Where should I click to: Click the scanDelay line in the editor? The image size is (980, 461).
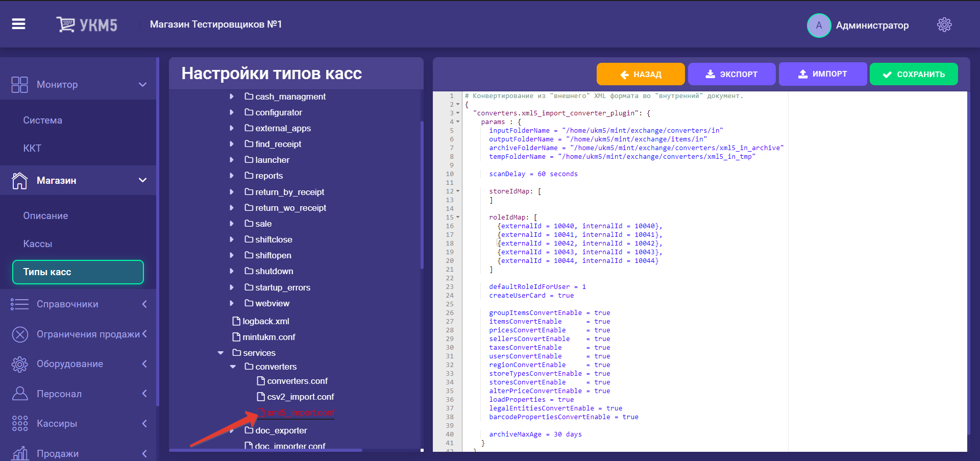tap(533, 174)
